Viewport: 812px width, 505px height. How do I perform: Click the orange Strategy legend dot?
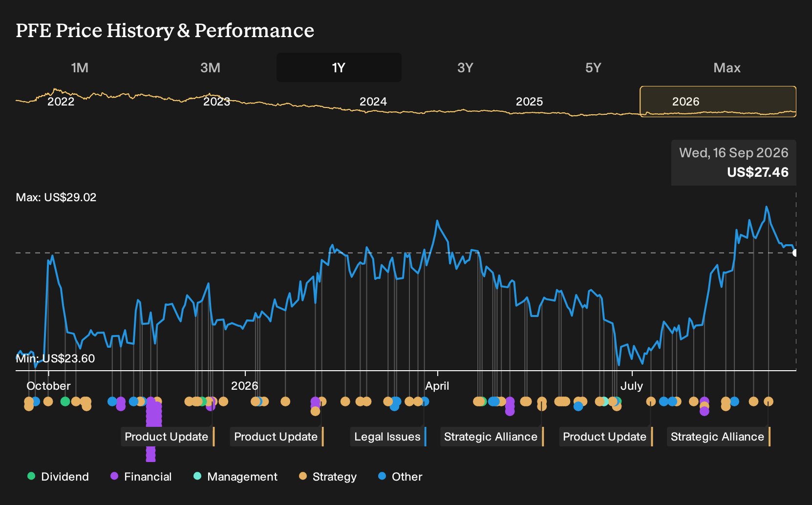click(303, 476)
